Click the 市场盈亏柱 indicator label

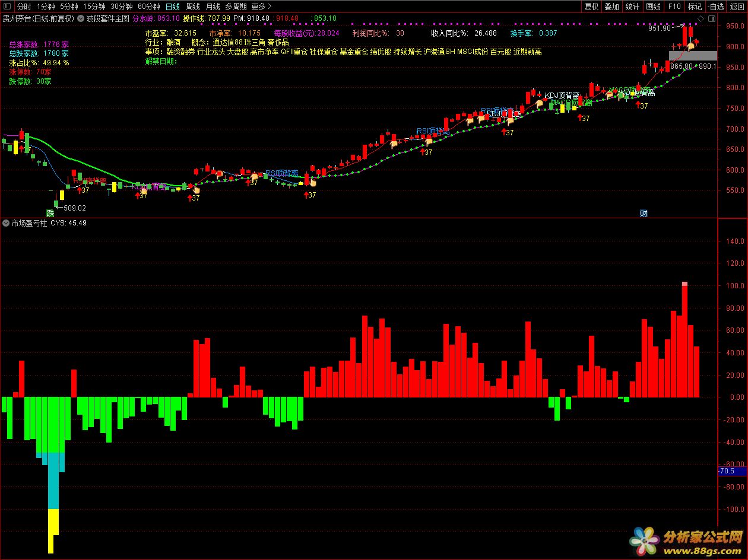29,223
